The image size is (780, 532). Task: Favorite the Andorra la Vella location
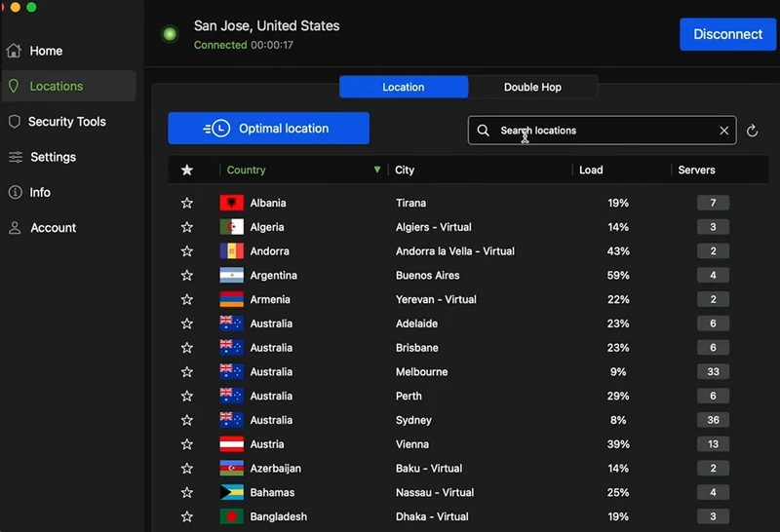point(187,251)
